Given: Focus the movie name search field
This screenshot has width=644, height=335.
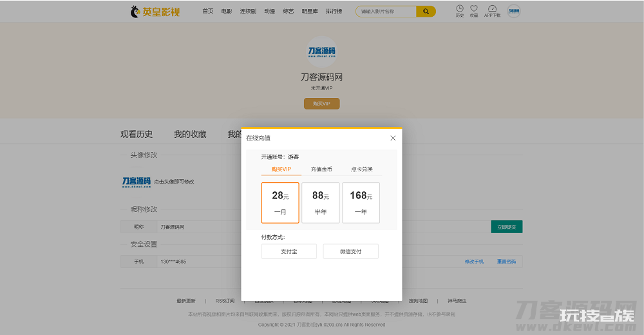Looking at the screenshot, I should point(386,12).
